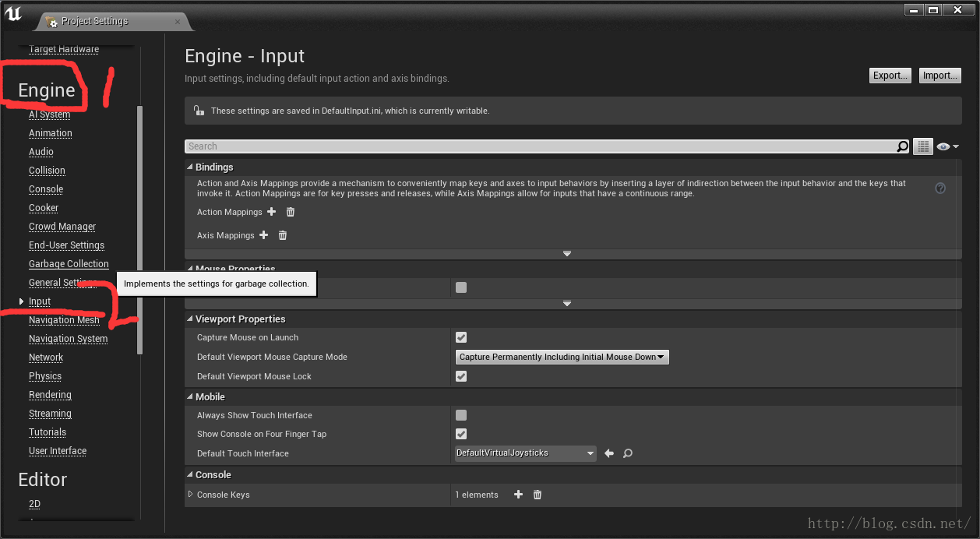Delete all Axis Mappings with trash icon

click(283, 235)
